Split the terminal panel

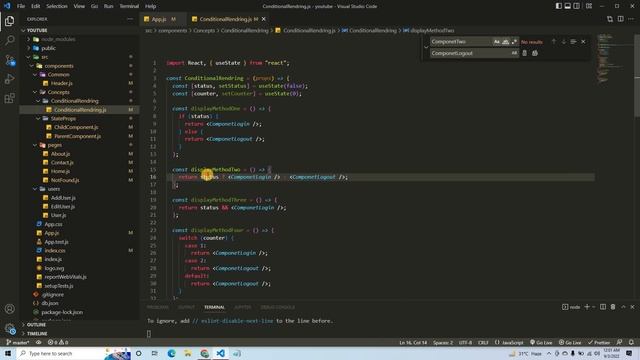[x=603, y=307]
